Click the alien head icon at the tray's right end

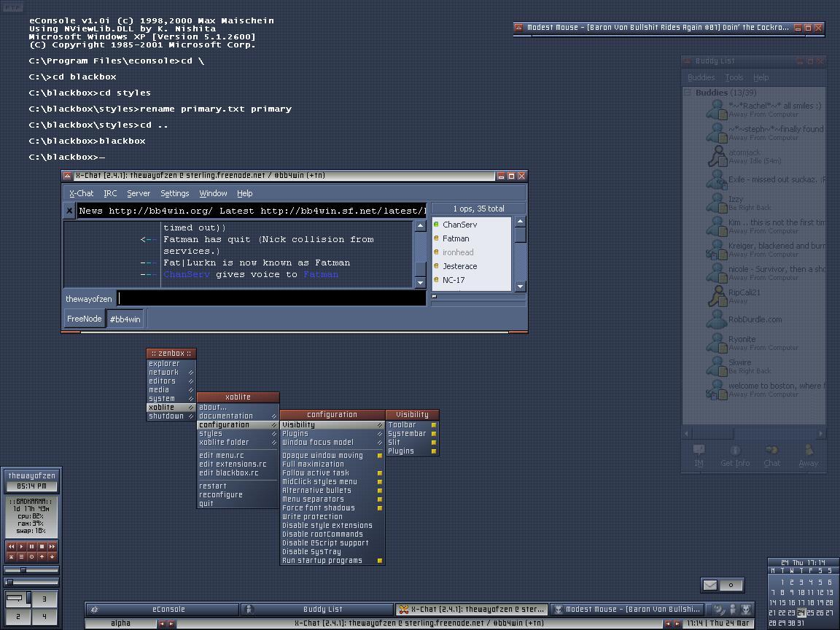pyautogui.click(x=746, y=609)
